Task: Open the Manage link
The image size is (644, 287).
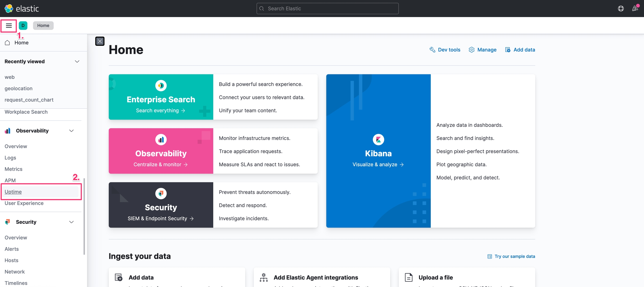Action: [x=487, y=50]
